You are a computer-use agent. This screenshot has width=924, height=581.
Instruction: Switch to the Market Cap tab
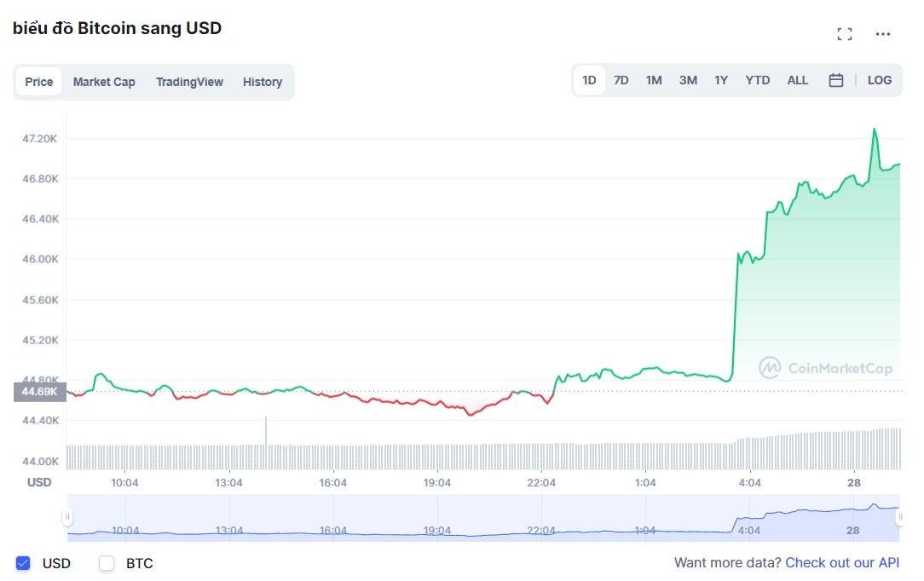pos(104,82)
